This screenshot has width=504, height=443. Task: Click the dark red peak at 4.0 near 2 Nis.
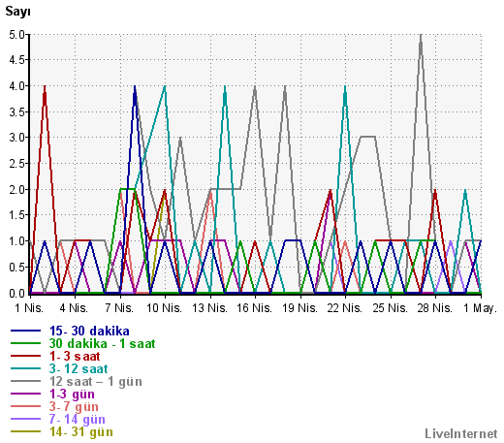[x=45, y=86]
